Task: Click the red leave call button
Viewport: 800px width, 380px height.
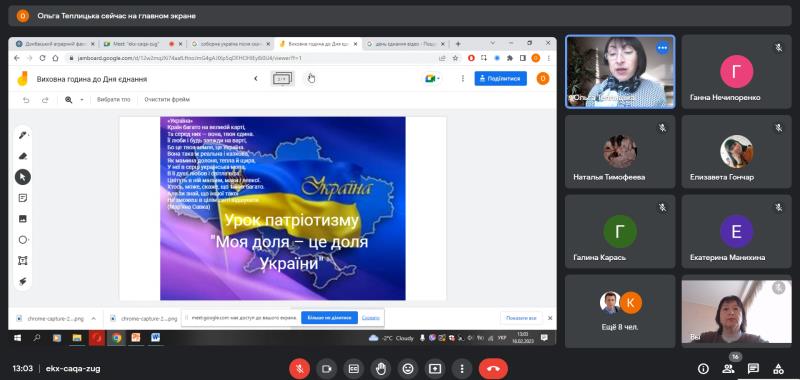Action: point(493,369)
